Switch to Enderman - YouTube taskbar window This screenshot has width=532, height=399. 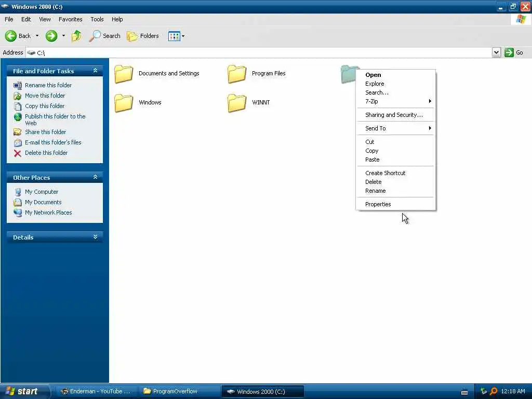point(96,391)
